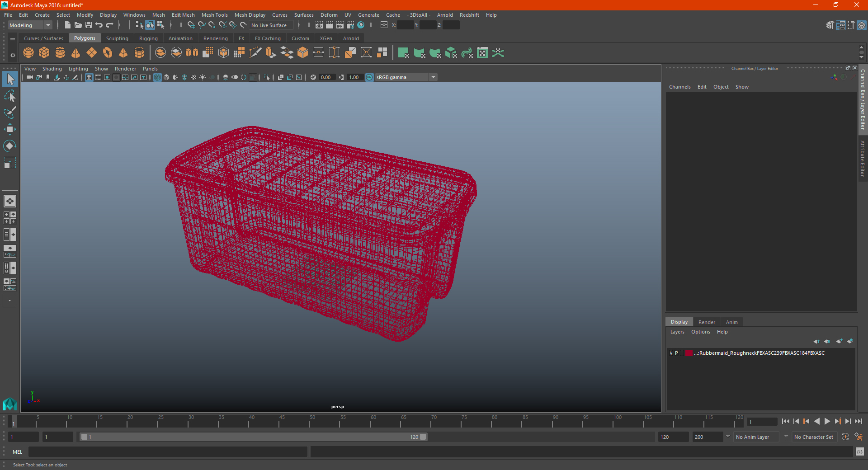Open the shelf options gear menu
Viewport: 868px width, 470px height.
point(13,55)
